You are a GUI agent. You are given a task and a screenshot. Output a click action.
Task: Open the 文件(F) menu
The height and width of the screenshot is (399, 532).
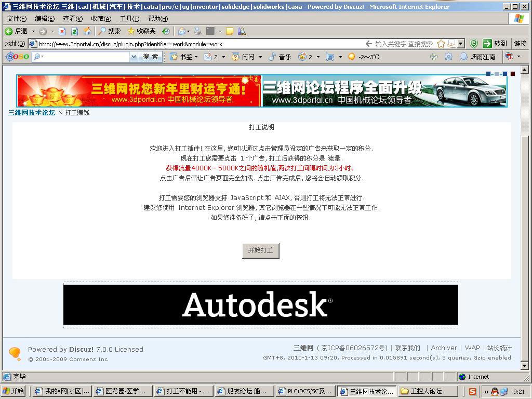coord(17,18)
